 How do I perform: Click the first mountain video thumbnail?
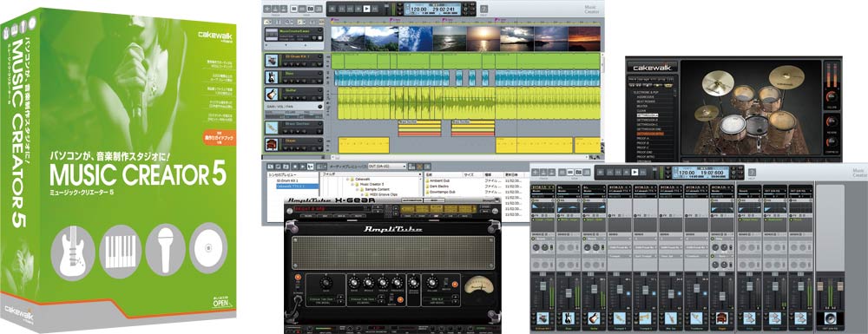(x=348, y=39)
